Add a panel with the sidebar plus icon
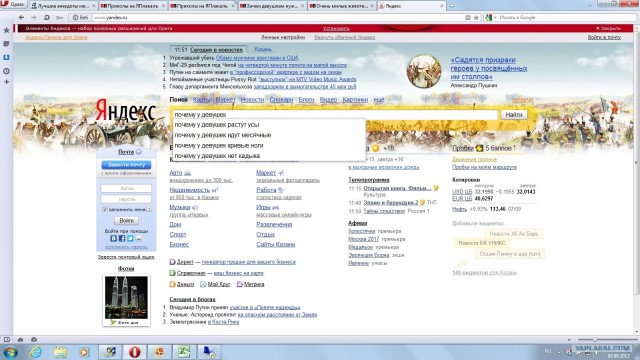Viewport: 640px width, 360px height. click(6, 82)
